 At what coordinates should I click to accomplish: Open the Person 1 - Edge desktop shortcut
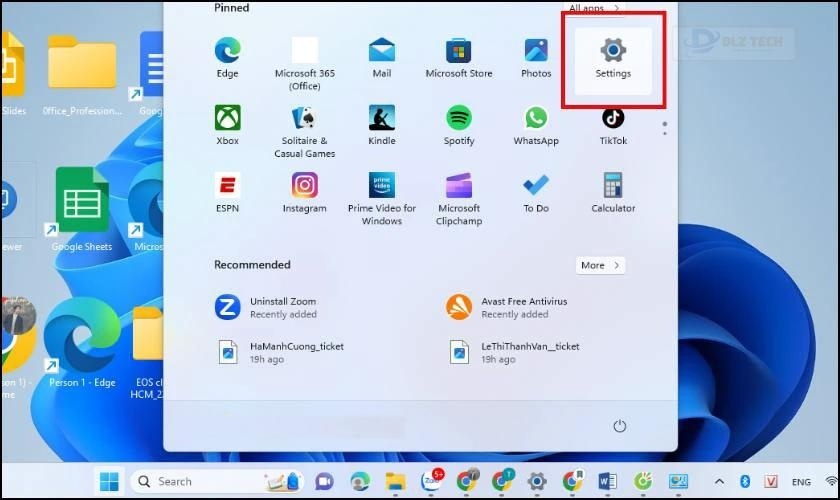click(x=81, y=343)
